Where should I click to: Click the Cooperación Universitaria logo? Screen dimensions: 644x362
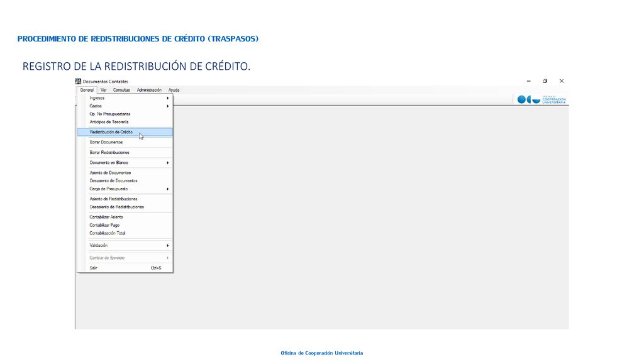(541, 99)
